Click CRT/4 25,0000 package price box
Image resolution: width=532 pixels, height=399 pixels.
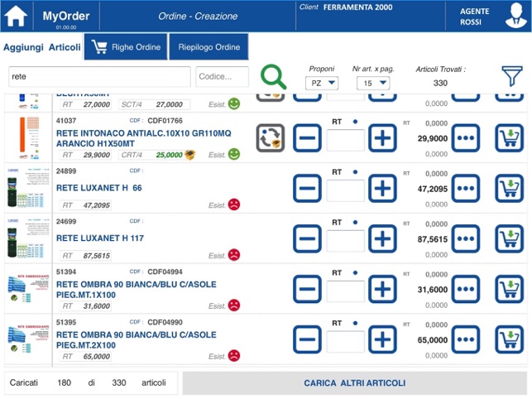(x=155, y=155)
